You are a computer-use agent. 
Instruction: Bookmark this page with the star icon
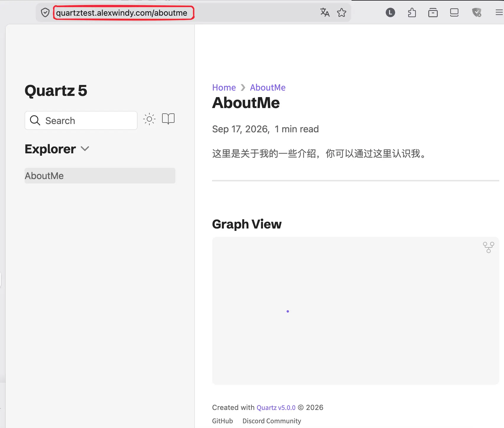(x=342, y=12)
